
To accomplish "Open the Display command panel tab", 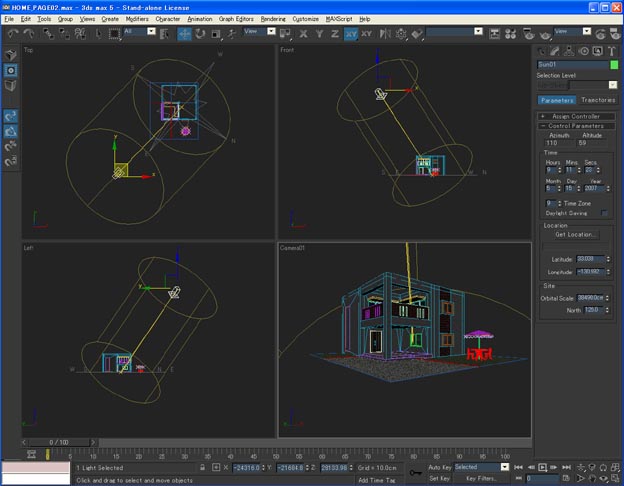I will [597, 51].
